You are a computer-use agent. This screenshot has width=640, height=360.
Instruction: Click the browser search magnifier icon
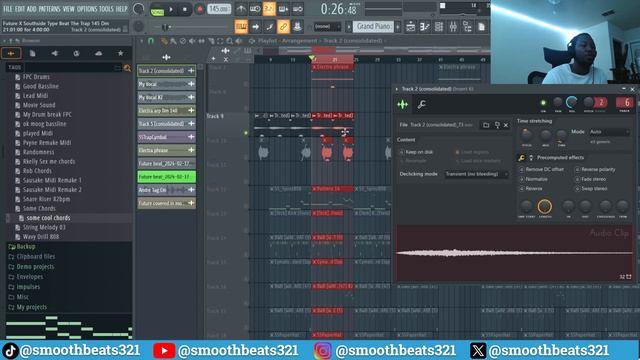[127, 68]
